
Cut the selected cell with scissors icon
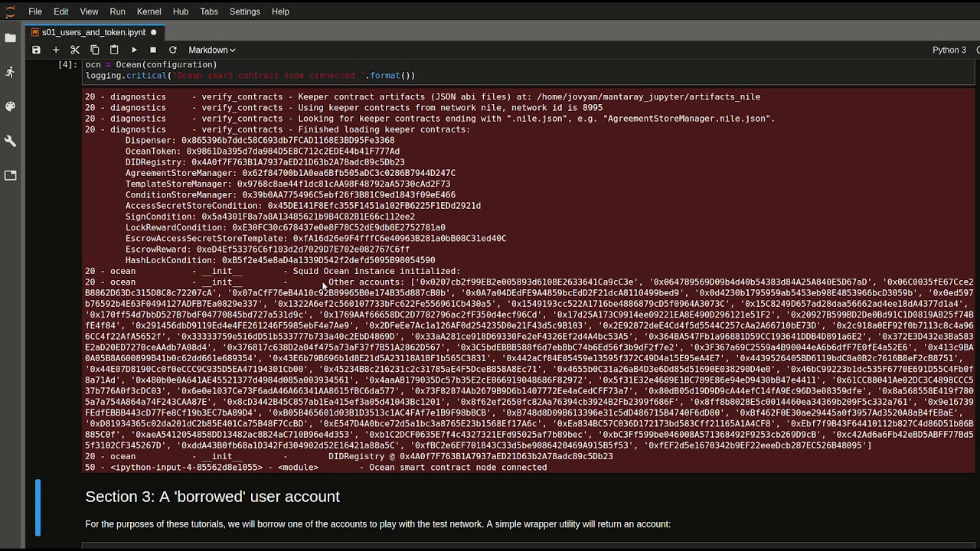[75, 50]
